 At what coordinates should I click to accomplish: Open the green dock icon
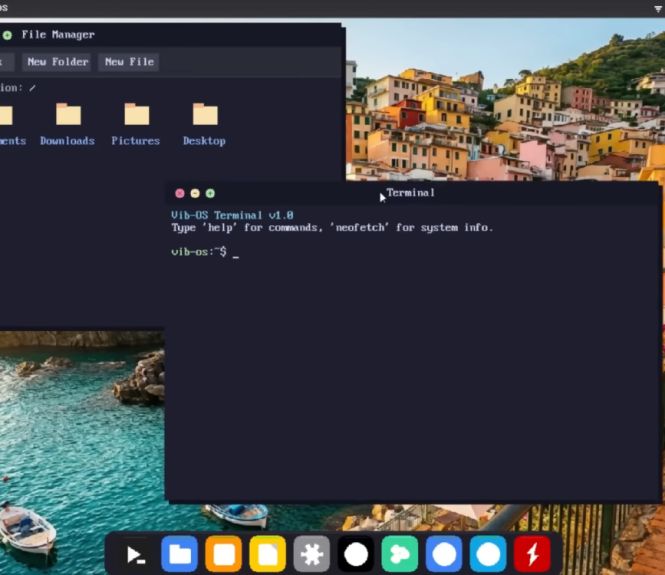[400, 553]
